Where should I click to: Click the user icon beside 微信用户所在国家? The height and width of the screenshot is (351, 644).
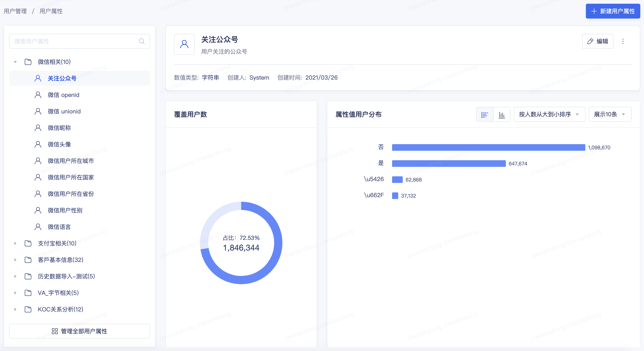38,177
